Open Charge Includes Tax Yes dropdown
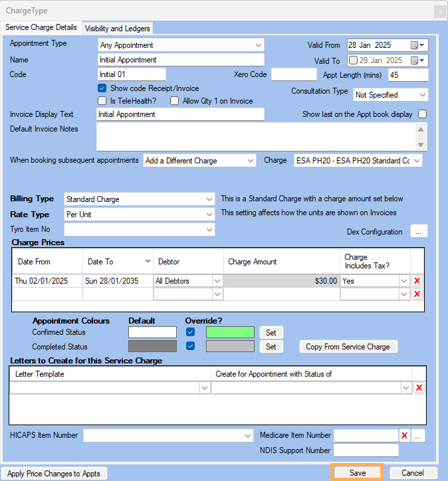The height and width of the screenshot is (481, 448). [404, 280]
